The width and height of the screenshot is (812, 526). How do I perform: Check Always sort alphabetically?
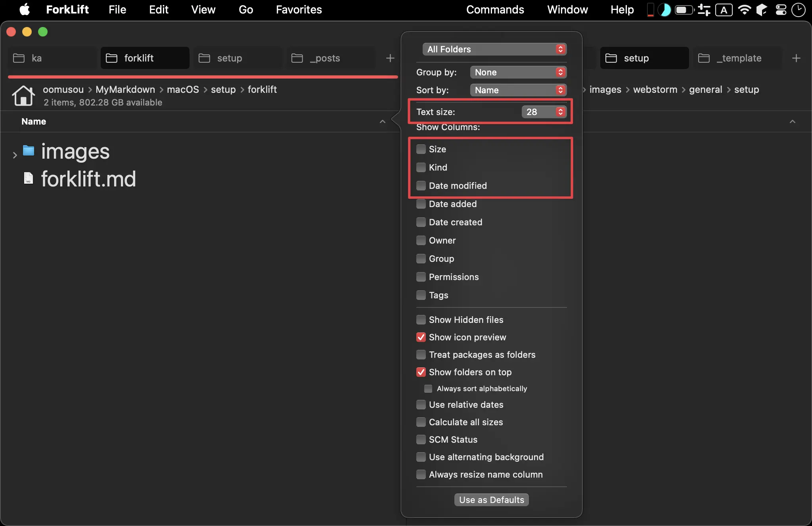[x=428, y=389]
